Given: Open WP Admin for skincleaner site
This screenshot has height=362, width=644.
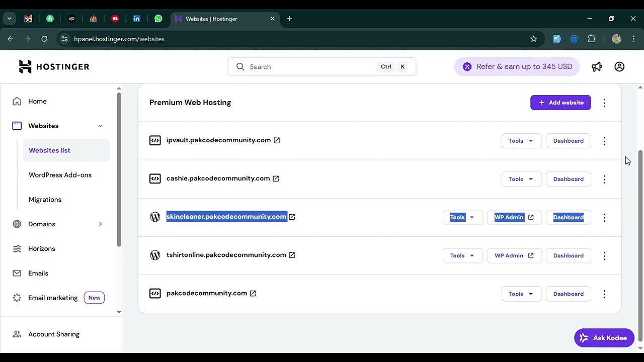Looking at the screenshot, I should [x=514, y=217].
